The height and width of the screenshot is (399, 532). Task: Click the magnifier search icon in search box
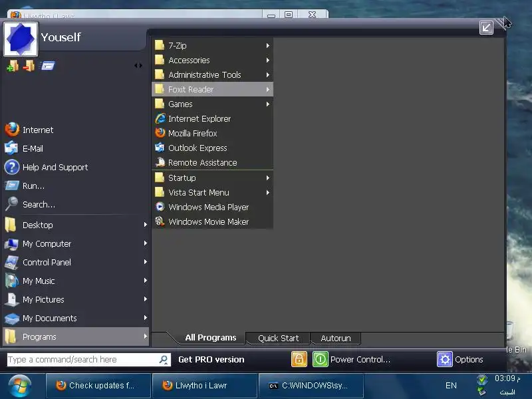[164, 360]
